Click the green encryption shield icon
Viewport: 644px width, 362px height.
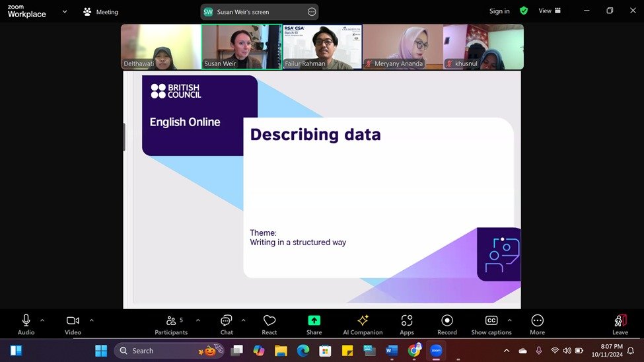point(524,11)
